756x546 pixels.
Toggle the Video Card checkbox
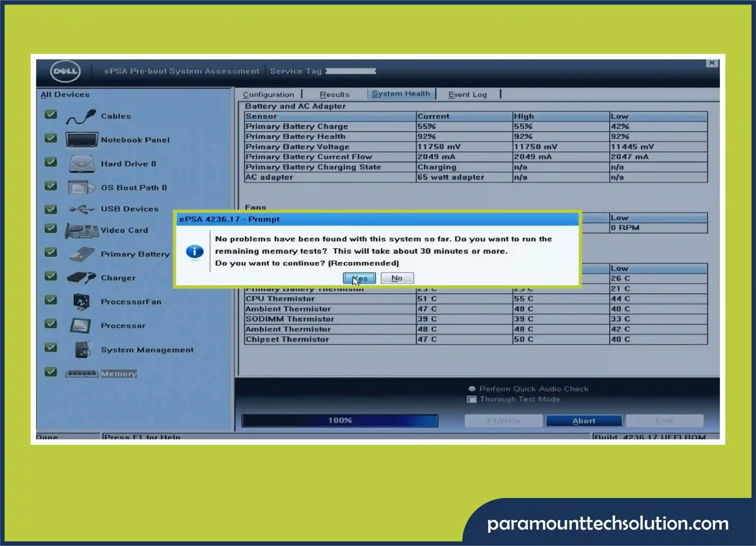[x=51, y=228]
